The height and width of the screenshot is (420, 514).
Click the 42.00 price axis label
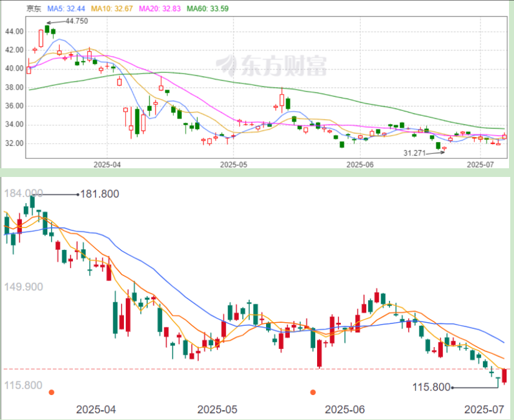coord(14,50)
